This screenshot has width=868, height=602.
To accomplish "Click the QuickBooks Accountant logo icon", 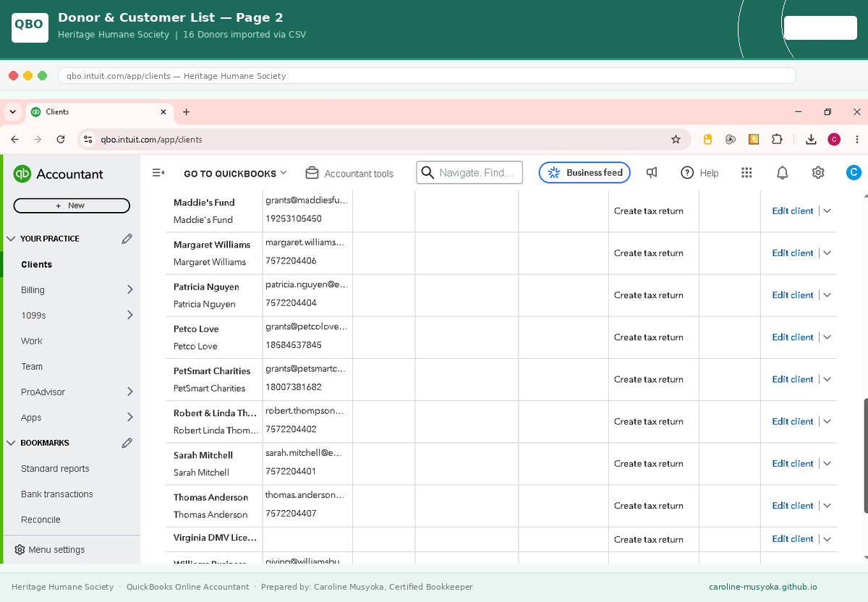I will click(22, 174).
